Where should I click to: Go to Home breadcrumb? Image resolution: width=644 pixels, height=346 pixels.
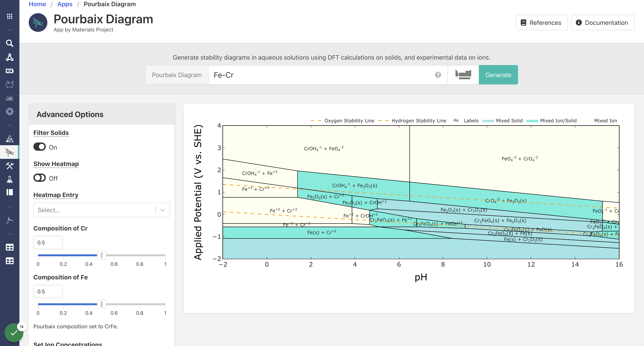point(37,4)
